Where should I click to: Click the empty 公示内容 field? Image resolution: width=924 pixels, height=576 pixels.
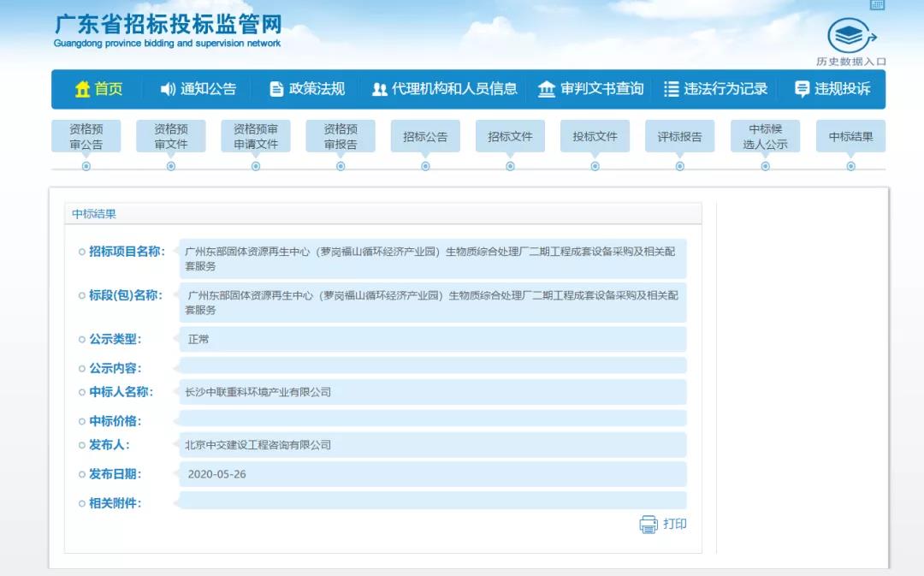pyautogui.click(x=428, y=366)
